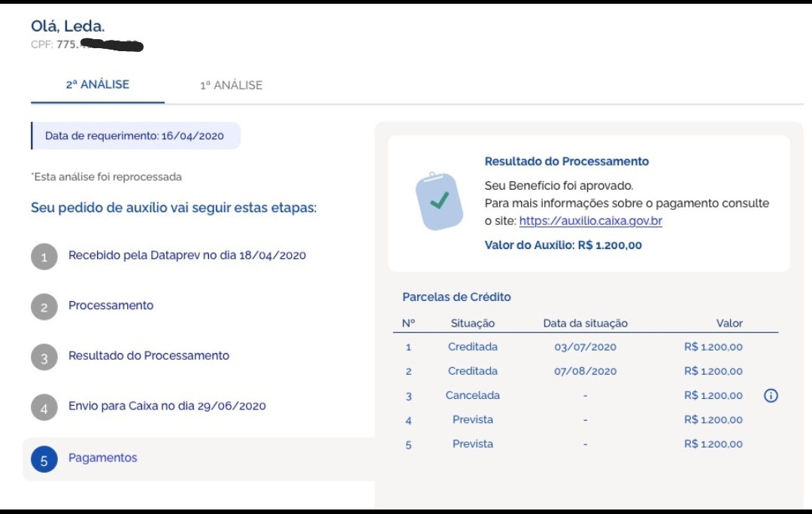Click the approved clipboard checkmark icon

pyautogui.click(x=439, y=201)
